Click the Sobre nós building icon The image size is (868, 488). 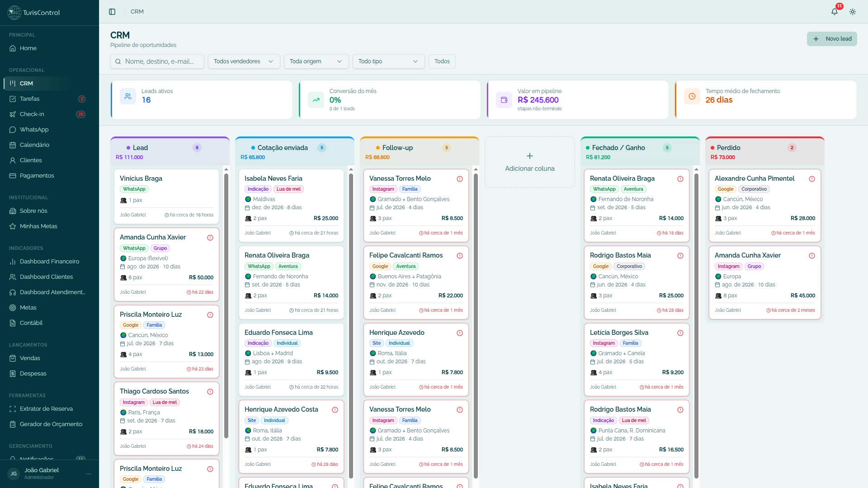(x=13, y=211)
